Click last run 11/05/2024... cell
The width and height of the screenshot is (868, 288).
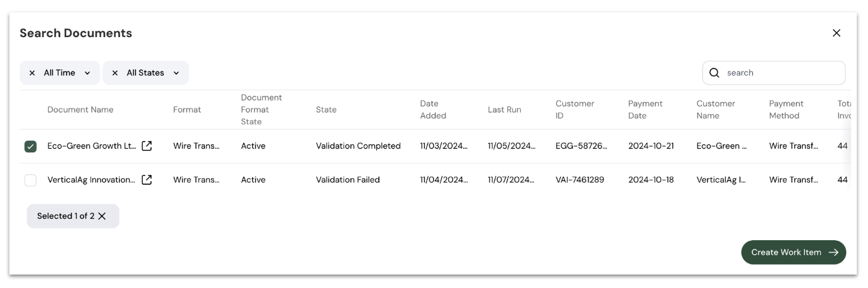(512, 146)
